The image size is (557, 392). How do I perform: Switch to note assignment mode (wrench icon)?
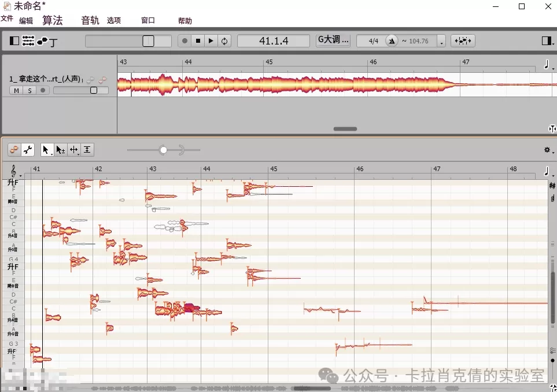tap(27, 150)
